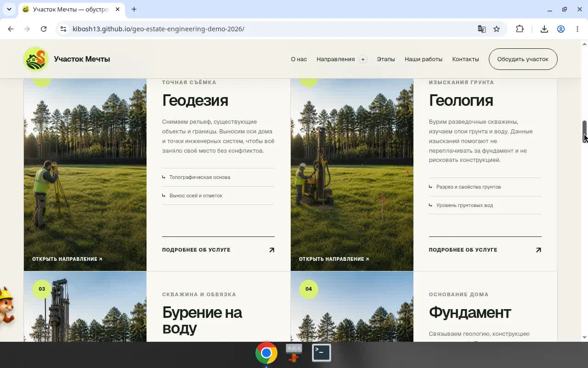Click the squirrel mascot with hard hat

[x=6, y=306]
